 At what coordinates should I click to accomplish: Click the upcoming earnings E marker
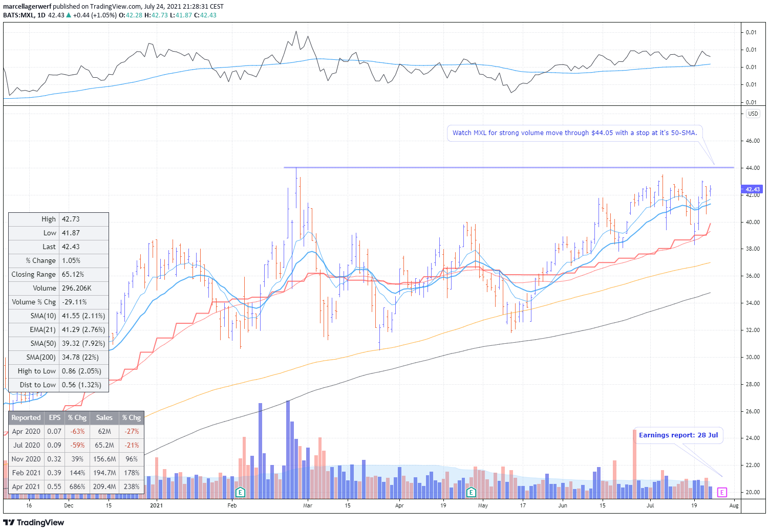pyautogui.click(x=722, y=492)
